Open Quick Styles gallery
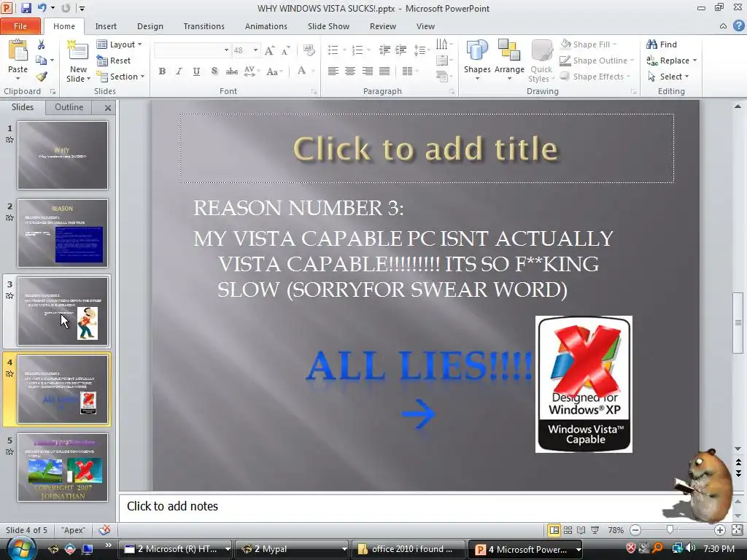747x560 pixels. pos(541,61)
